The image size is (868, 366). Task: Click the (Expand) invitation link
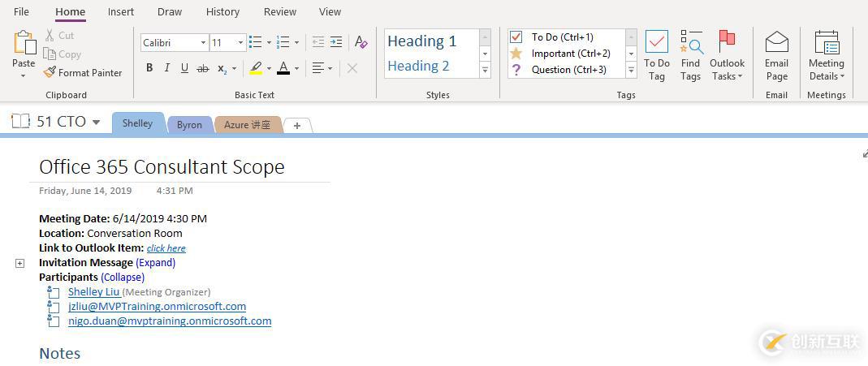[x=156, y=263]
